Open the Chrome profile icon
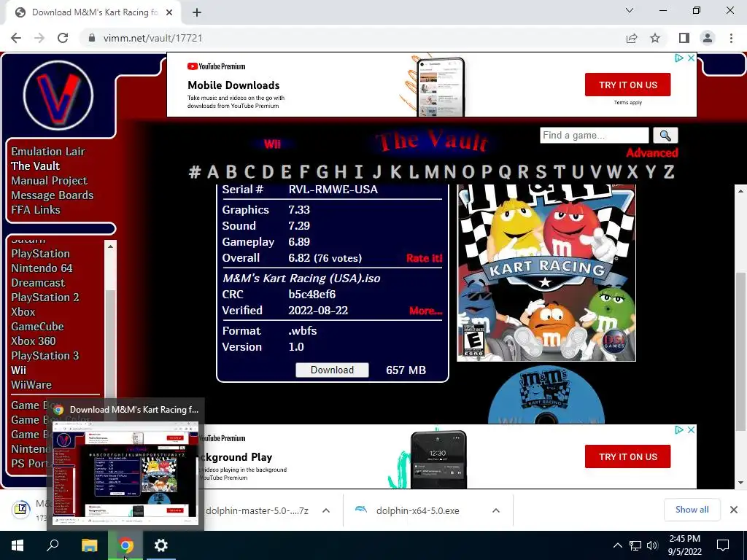The image size is (747, 560). click(708, 38)
